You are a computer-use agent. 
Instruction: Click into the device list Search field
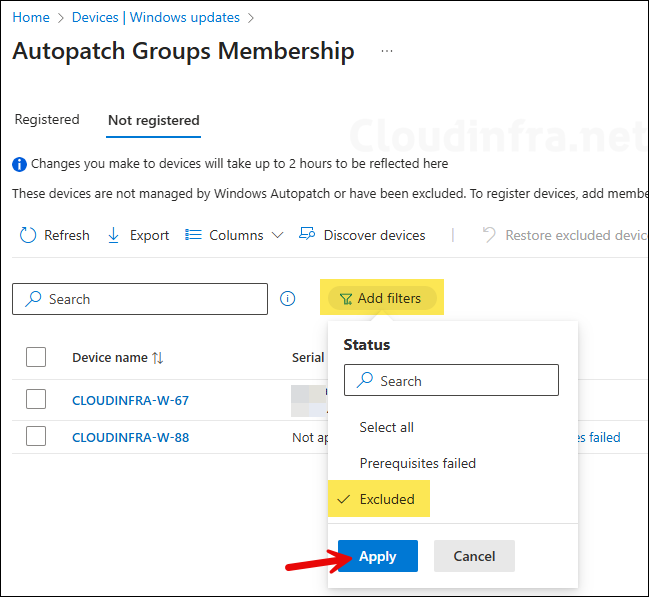pos(140,299)
